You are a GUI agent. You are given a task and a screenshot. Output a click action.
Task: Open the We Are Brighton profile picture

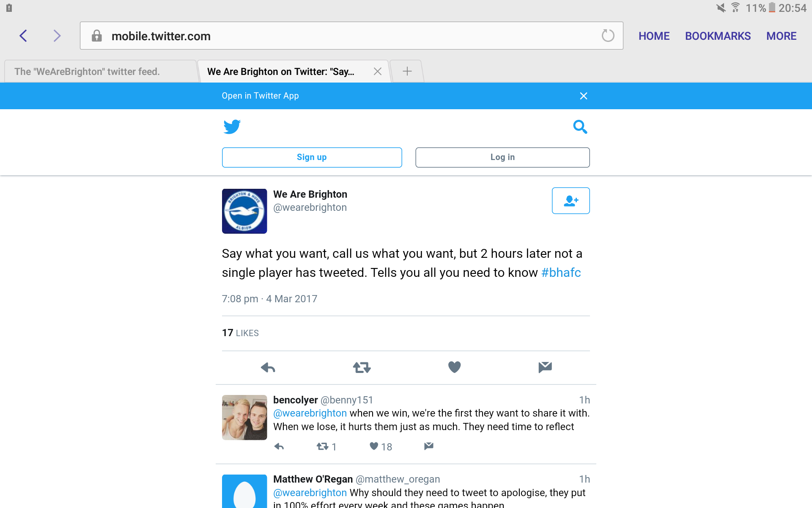tap(244, 211)
